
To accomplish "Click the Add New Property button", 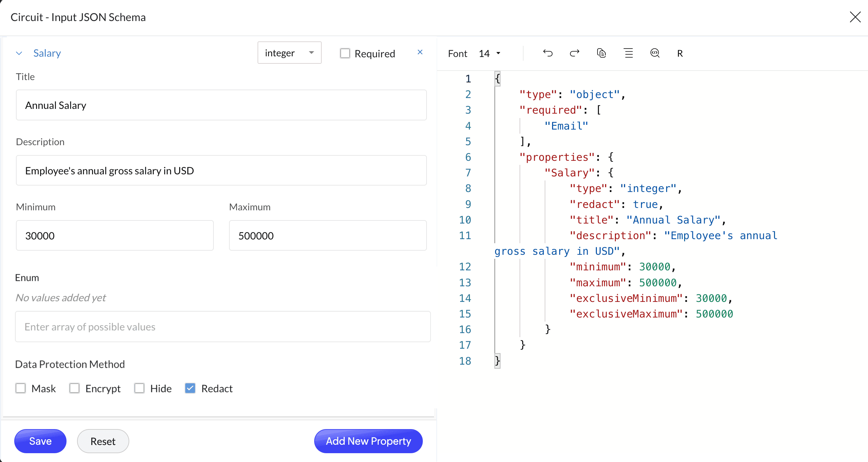I will pos(368,441).
